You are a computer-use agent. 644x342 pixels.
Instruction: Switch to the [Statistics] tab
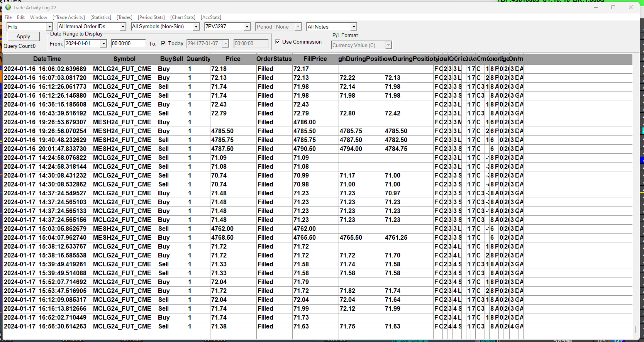pos(101,17)
